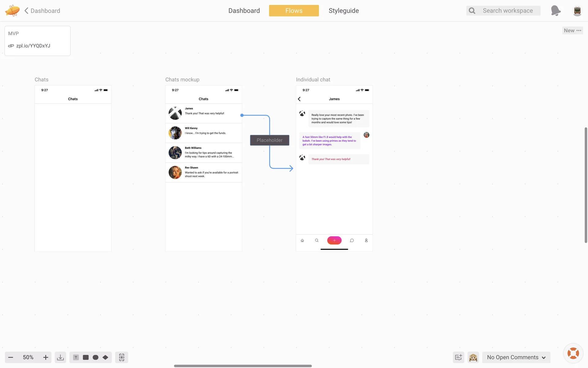Click the zoom out minus button
Image resolution: width=588 pixels, height=368 pixels.
pyautogui.click(x=11, y=357)
